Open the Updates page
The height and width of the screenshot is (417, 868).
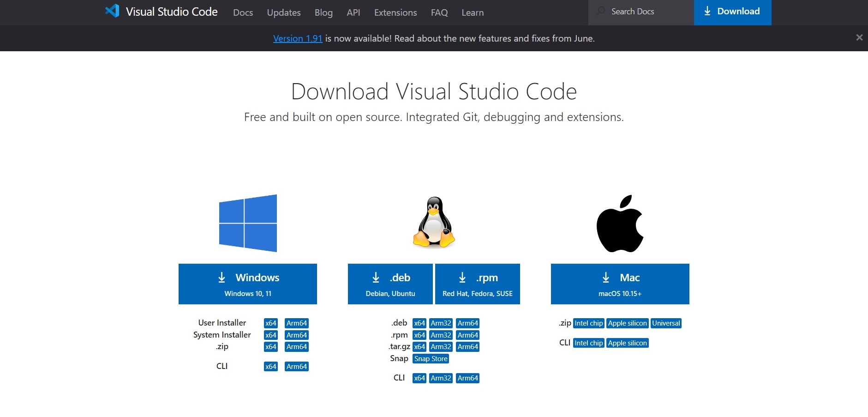[x=284, y=12]
